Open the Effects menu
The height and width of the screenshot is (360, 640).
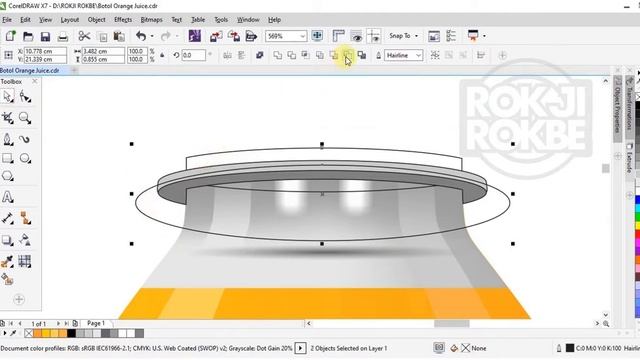123,20
